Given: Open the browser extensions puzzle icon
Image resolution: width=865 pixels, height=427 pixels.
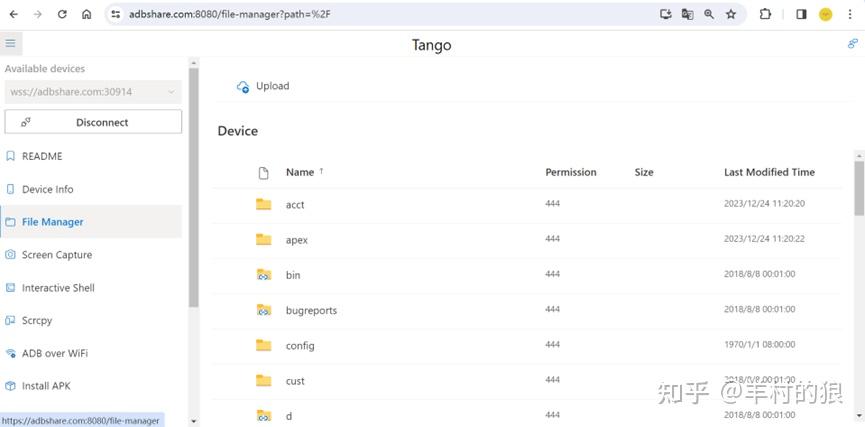Looking at the screenshot, I should [766, 14].
